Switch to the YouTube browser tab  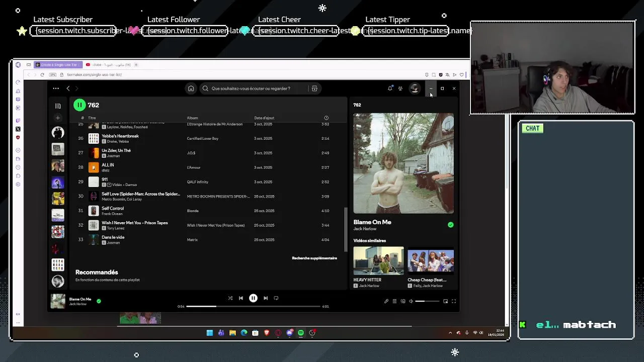[x=108, y=65]
